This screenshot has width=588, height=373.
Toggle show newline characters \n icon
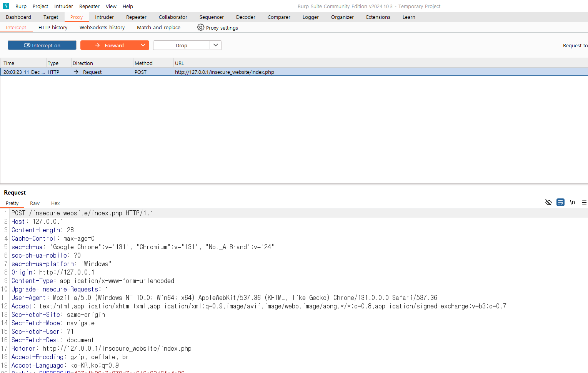573,202
